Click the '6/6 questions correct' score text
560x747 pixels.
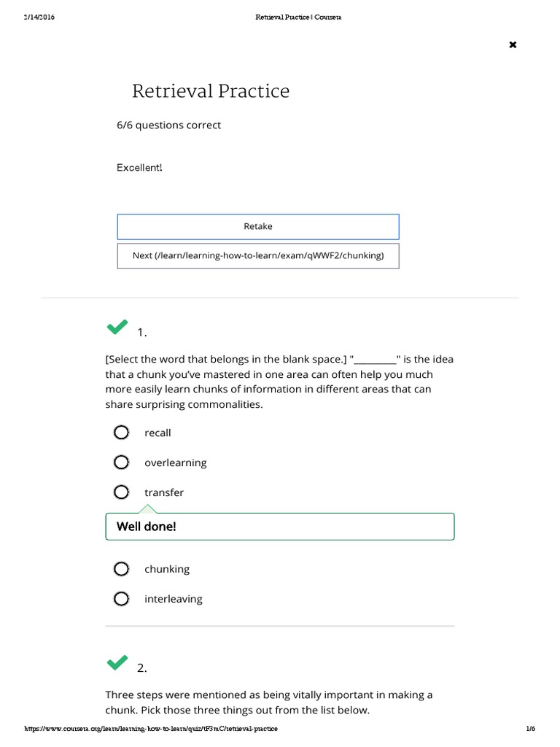click(168, 125)
